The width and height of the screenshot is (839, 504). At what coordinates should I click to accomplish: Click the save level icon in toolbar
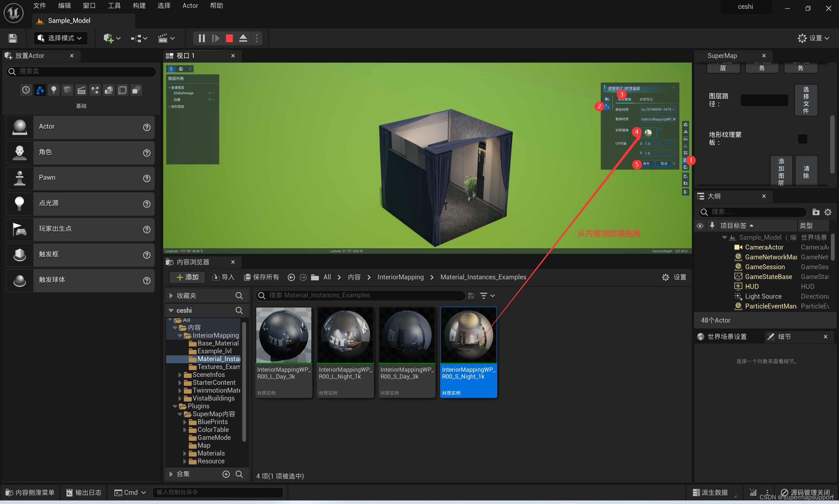[x=12, y=38]
